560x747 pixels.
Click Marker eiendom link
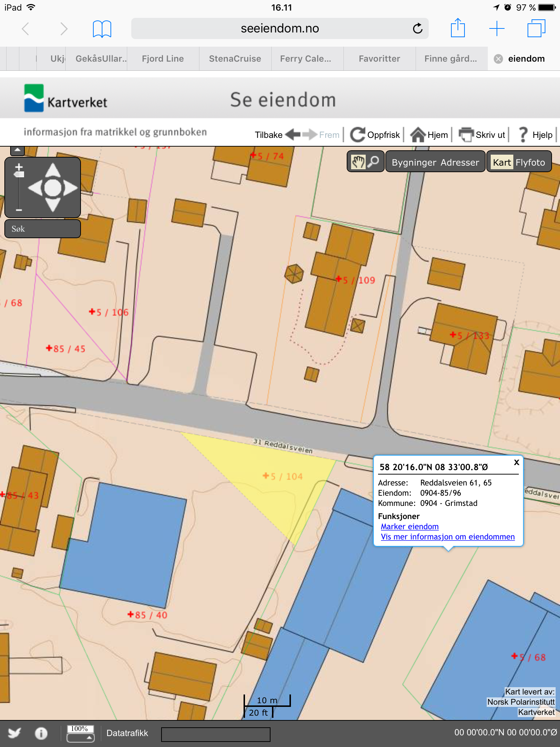click(409, 526)
